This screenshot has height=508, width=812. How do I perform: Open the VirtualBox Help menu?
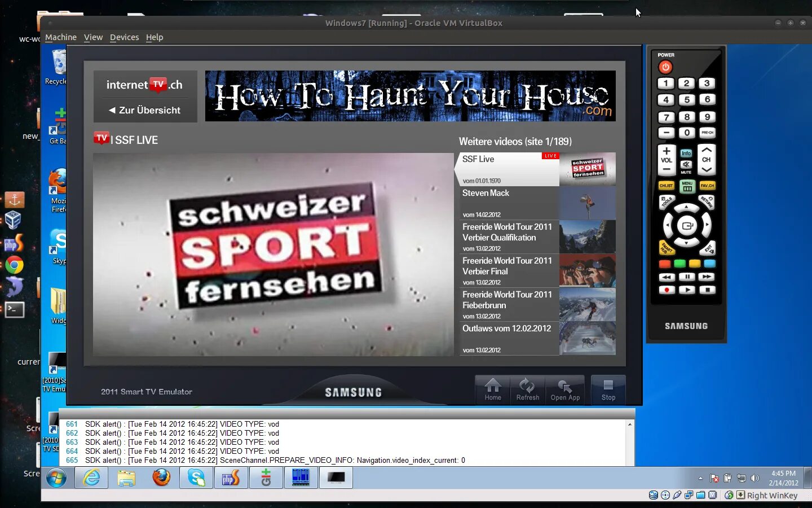tap(155, 37)
